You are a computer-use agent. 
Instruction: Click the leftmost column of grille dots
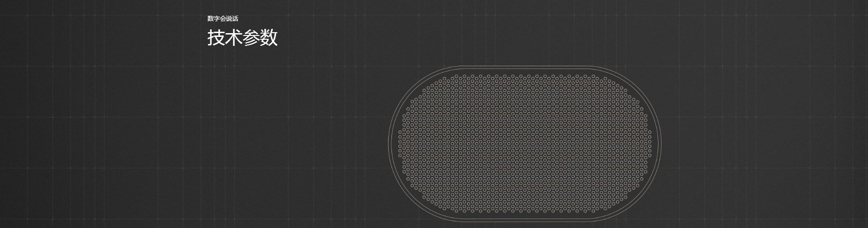(400, 143)
